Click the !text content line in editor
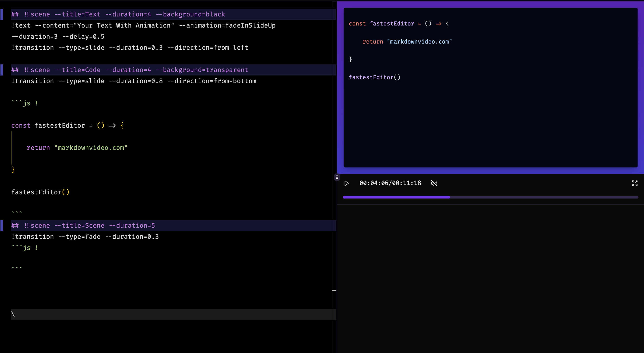 click(x=143, y=25)
